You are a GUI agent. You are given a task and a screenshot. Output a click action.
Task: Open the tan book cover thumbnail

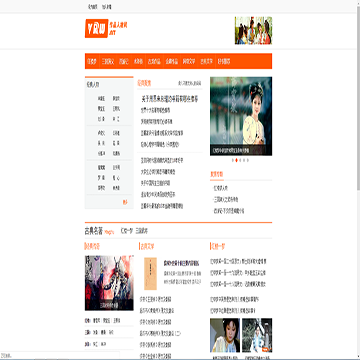[150, 274]
